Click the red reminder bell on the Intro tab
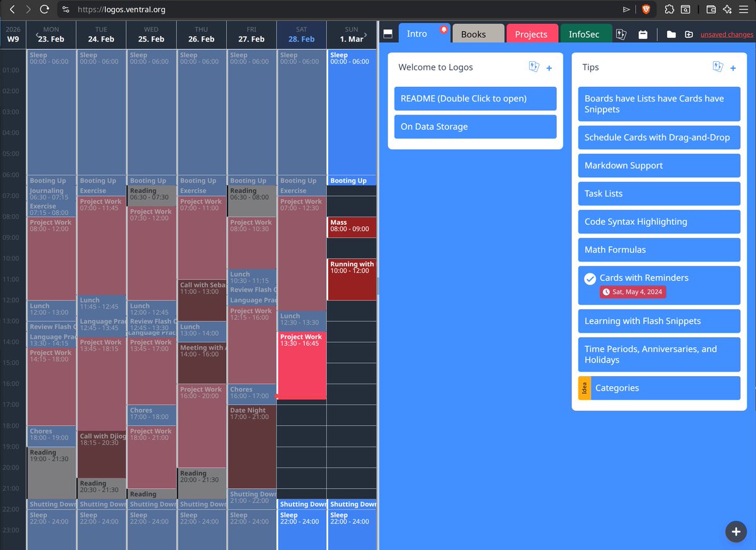The image size is (756, 550). [x=444, y=30]
